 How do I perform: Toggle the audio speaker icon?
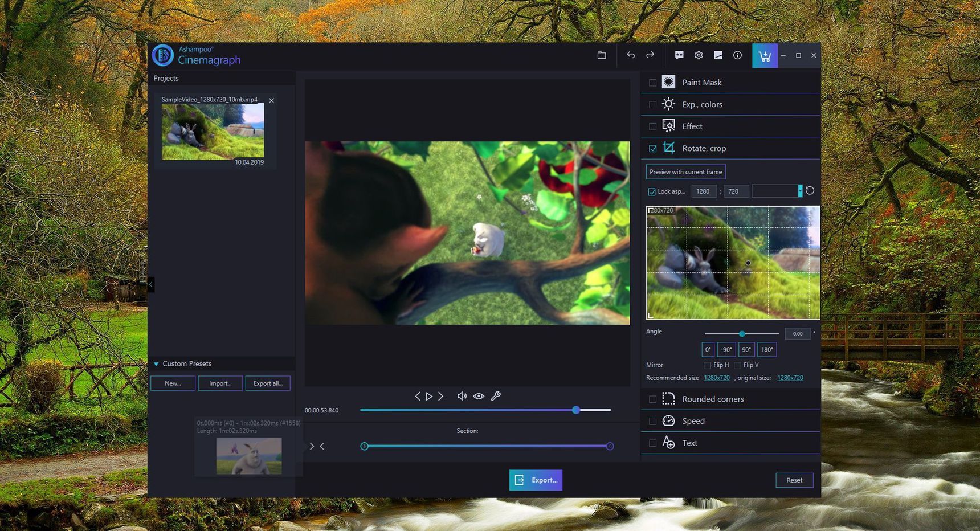pos(462,396)
